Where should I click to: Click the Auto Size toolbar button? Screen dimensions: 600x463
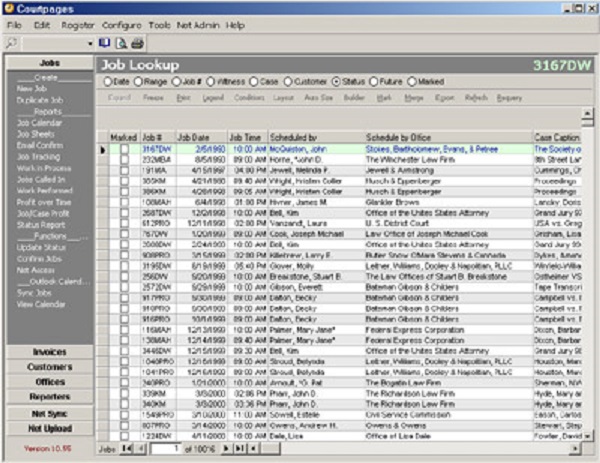tap(318, 98)
